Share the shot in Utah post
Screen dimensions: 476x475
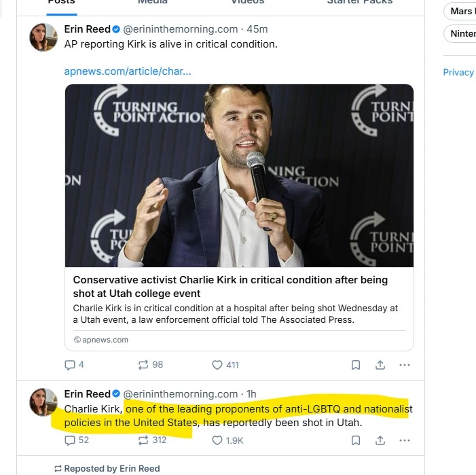point(380,440)
